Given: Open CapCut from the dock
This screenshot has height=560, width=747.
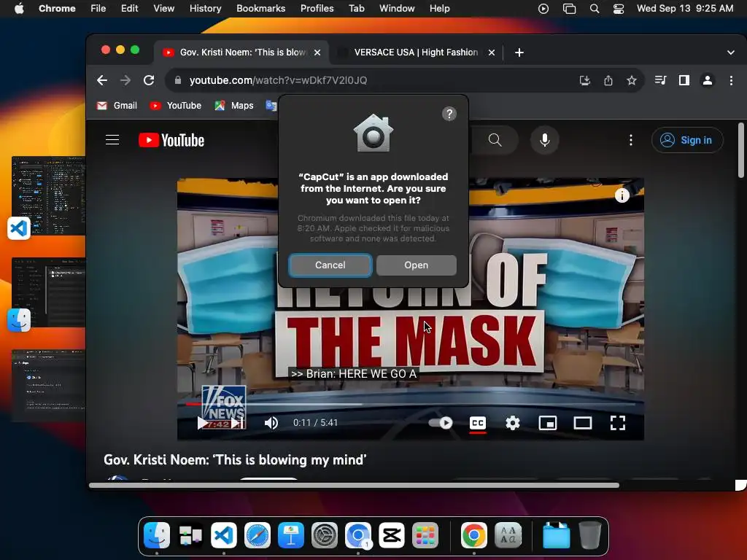Looking at the screenshot, I should pos(392,535).
